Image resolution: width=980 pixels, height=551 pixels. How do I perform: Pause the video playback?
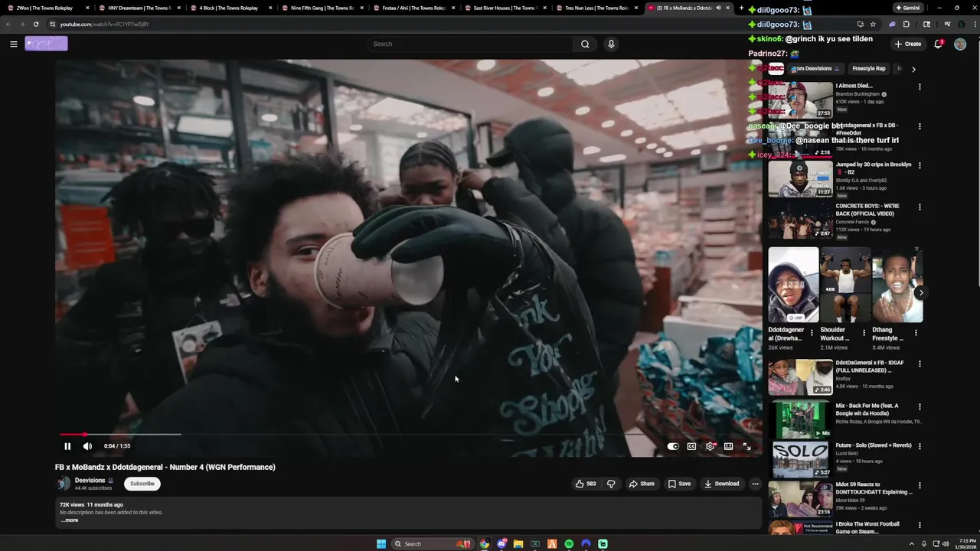(x=67, y=446)
